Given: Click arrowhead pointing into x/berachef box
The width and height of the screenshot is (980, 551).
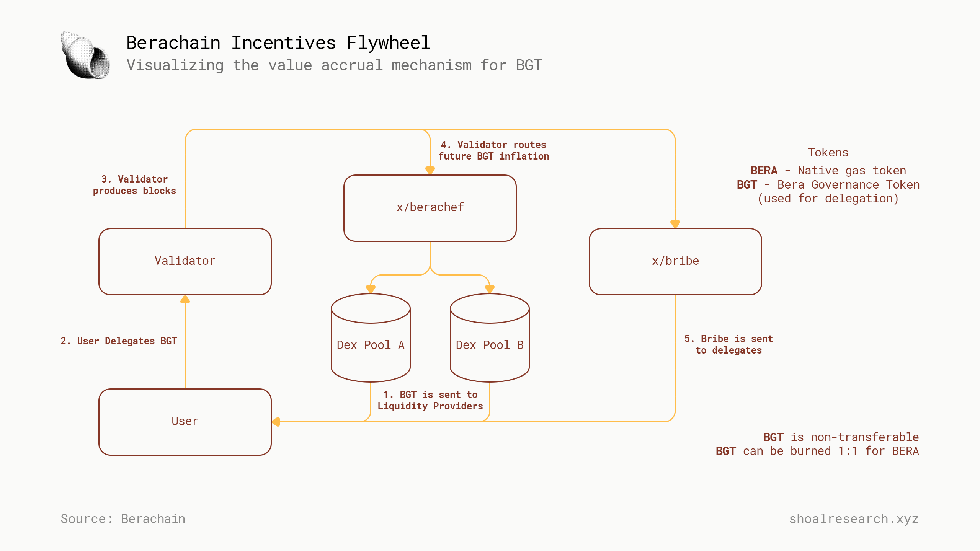Looking at the screenshot, I should pos(430,170).
